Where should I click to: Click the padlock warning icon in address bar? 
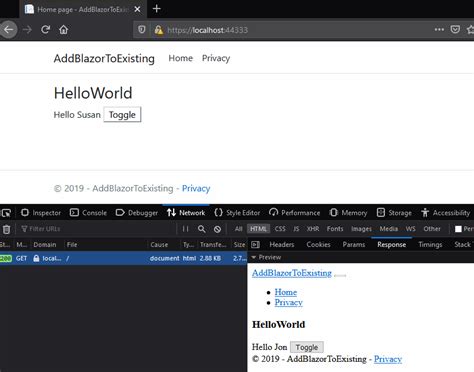pos(159,30)
